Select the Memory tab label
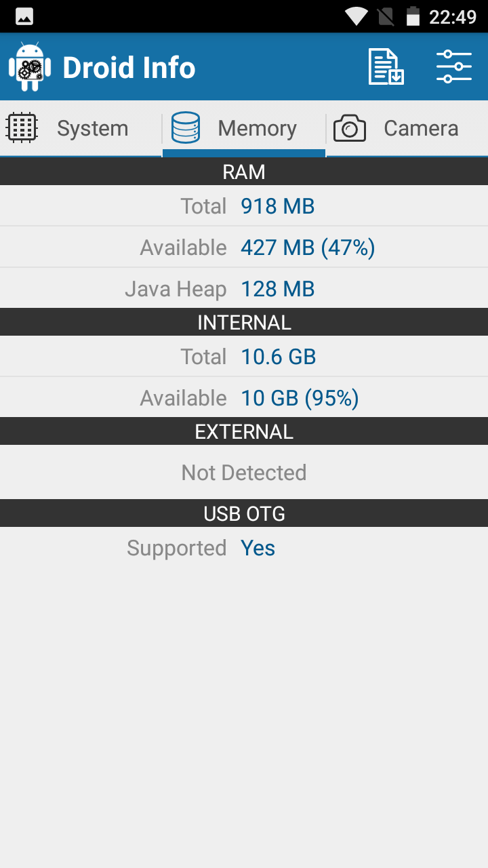488x868 pixels. (257, 128)
